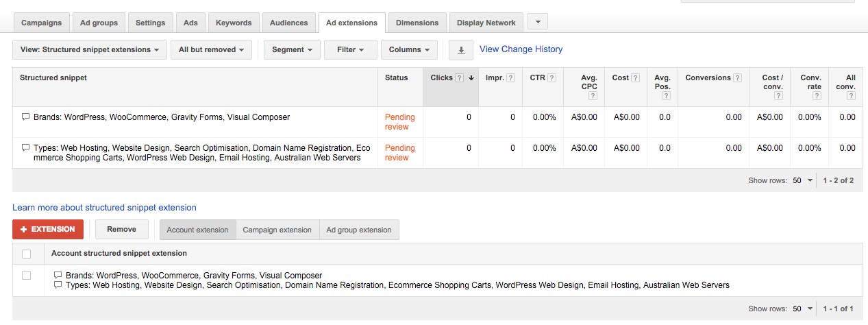Open help icon beside Conversions column

[x=738, y=78]
